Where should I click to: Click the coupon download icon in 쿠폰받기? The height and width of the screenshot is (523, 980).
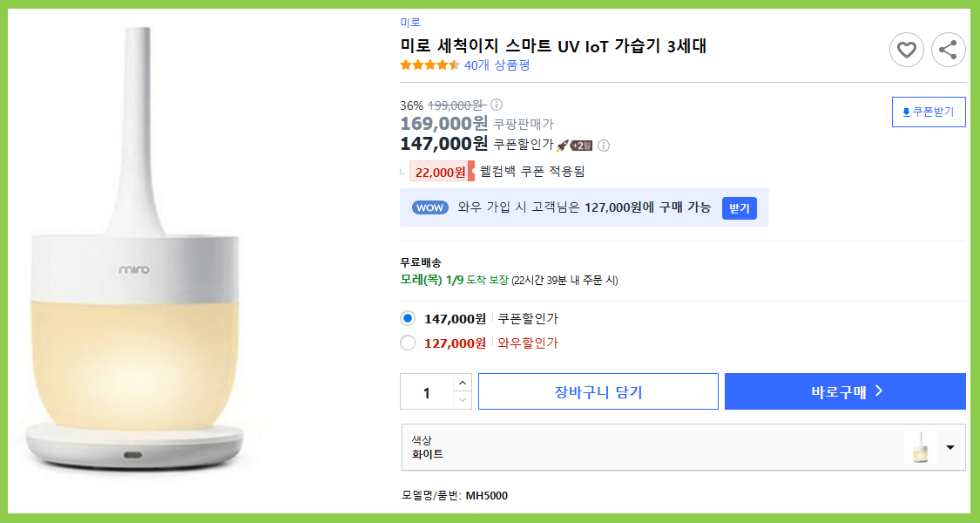[x=906, y=112]
